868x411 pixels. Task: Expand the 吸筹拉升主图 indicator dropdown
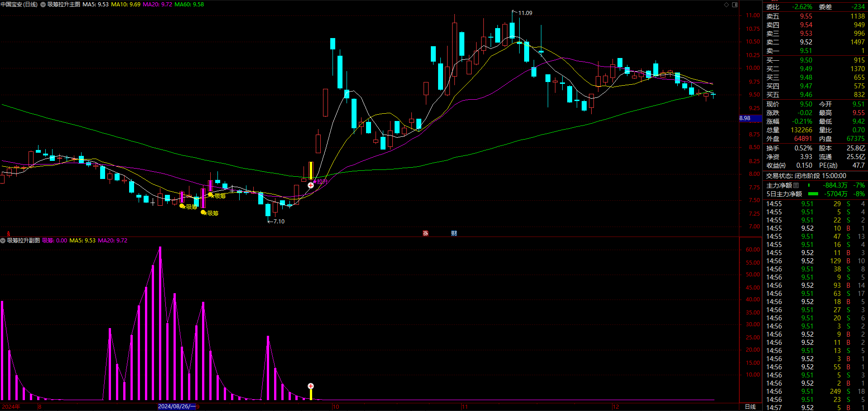[x=43, y=5]
